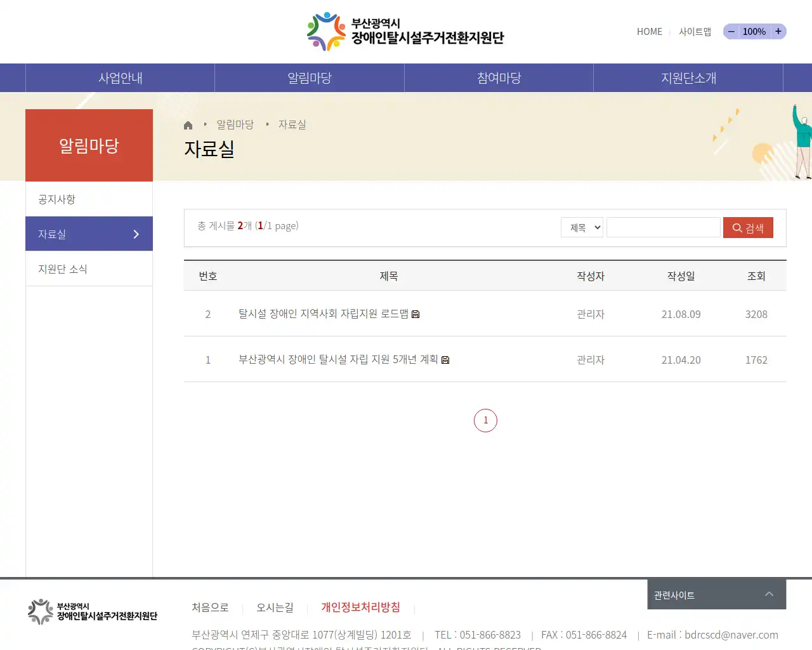Select 자료실 in the sidebar
The height and width of the screenshot is (650, 812).
click(89, 234)
